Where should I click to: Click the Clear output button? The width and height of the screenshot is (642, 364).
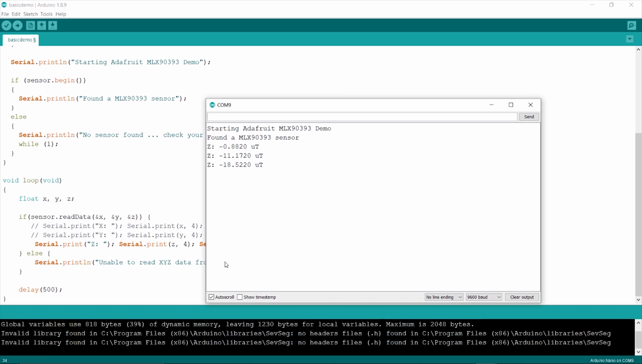pos(522,297)
